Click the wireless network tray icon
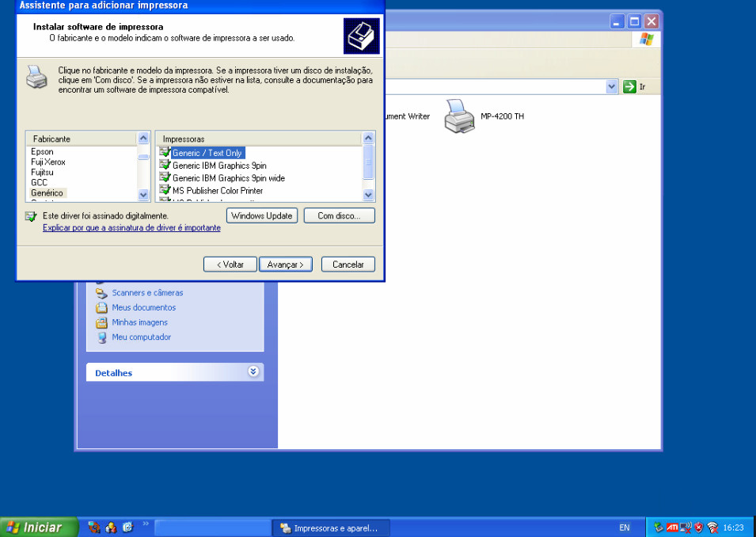This screenshot has height=537, width=756. (x=712, y=527)
